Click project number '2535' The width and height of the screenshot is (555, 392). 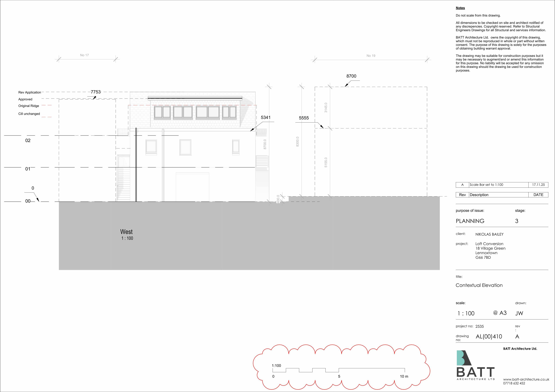point(480,326)
